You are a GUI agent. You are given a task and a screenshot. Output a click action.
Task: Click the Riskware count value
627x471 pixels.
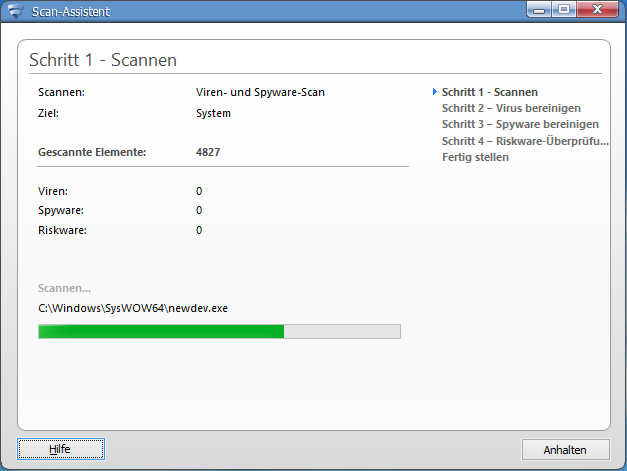click(x=199, y=230)
